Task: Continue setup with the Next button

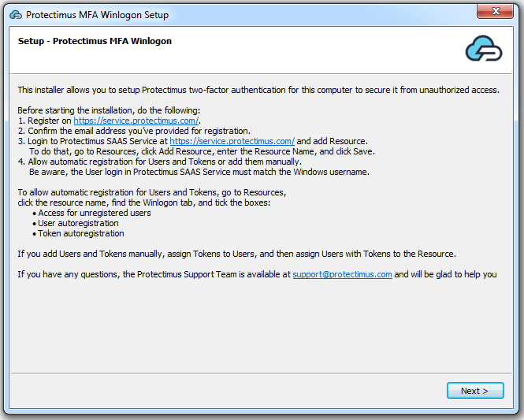Action: (475, 391)
